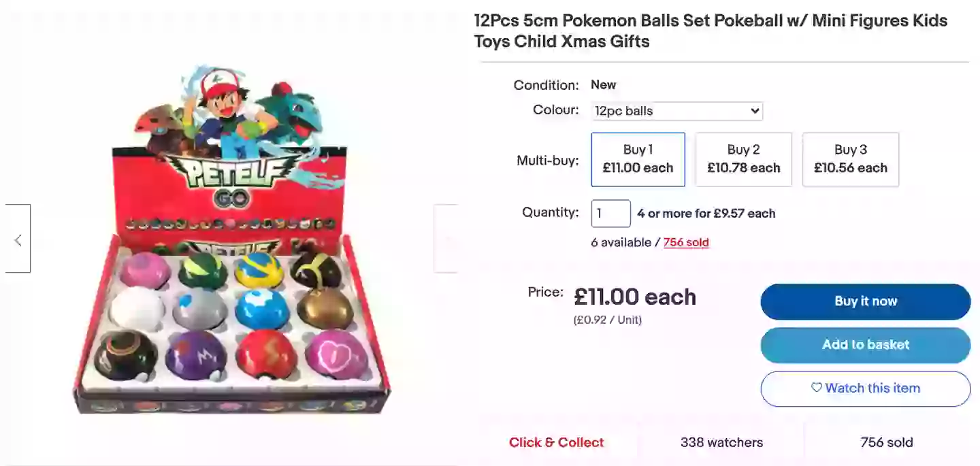The image size is (980, 466).
Task: Open the Colour dropdown showing 12pc balls
Action: [676, 111]
